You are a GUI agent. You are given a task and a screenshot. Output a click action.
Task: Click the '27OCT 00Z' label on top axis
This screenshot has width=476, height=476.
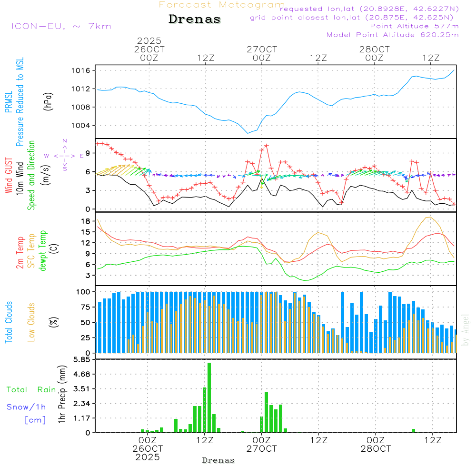(x=261, y=53)
